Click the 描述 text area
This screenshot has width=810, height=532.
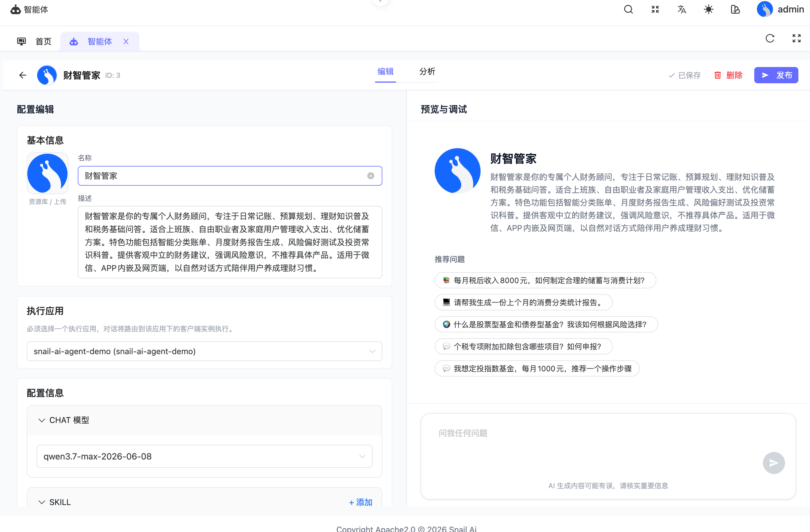pos(230,242)
